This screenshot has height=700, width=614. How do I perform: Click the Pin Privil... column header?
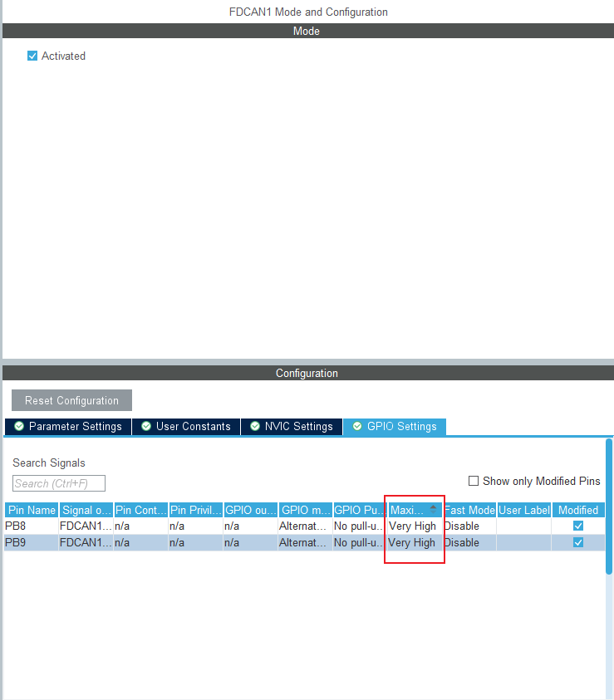(x=195, y=510)
